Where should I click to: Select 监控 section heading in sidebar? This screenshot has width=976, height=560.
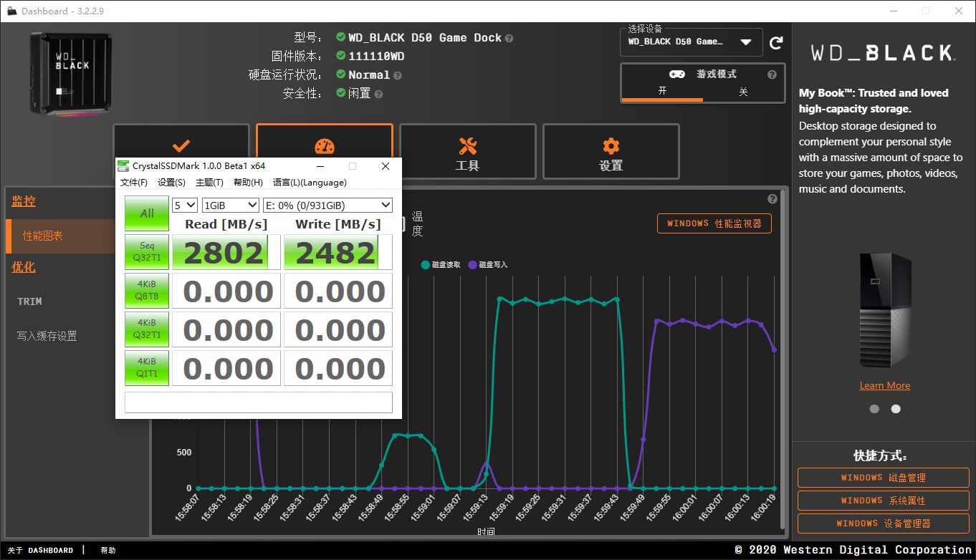pos(24,202)
